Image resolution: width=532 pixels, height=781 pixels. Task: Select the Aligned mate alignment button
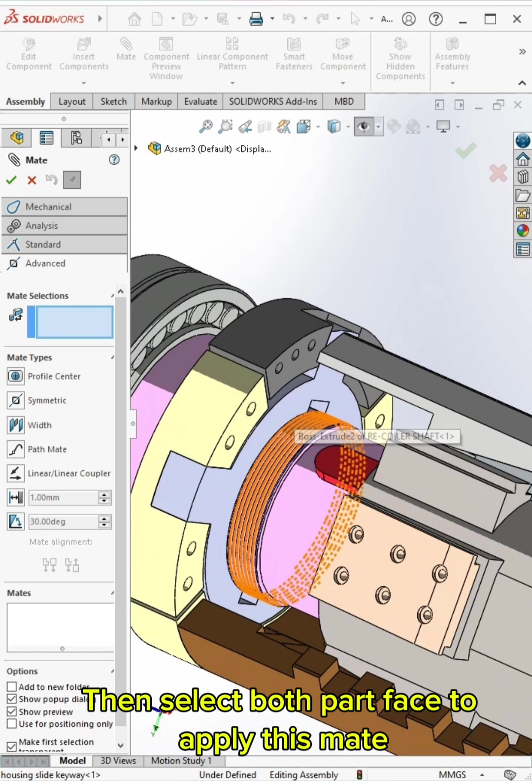(x=49, y=565)
